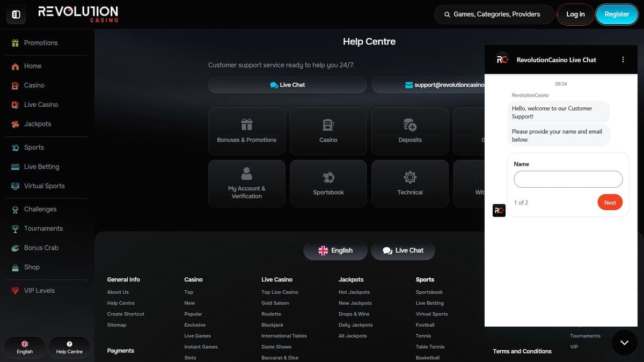Image resolution: width=644 pixels, height=362 pixels.
Task: Open Drops & Wins footer link
Action: point(354,314)
